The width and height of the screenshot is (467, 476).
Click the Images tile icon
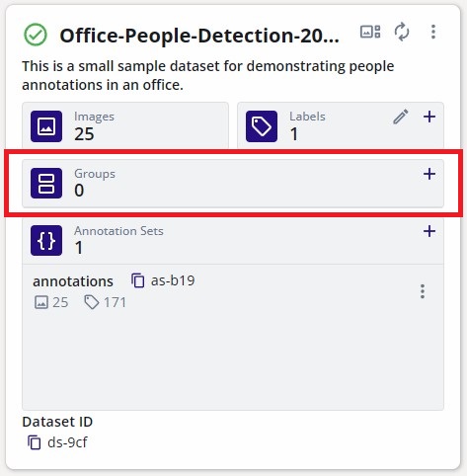[x=46, y=126]
